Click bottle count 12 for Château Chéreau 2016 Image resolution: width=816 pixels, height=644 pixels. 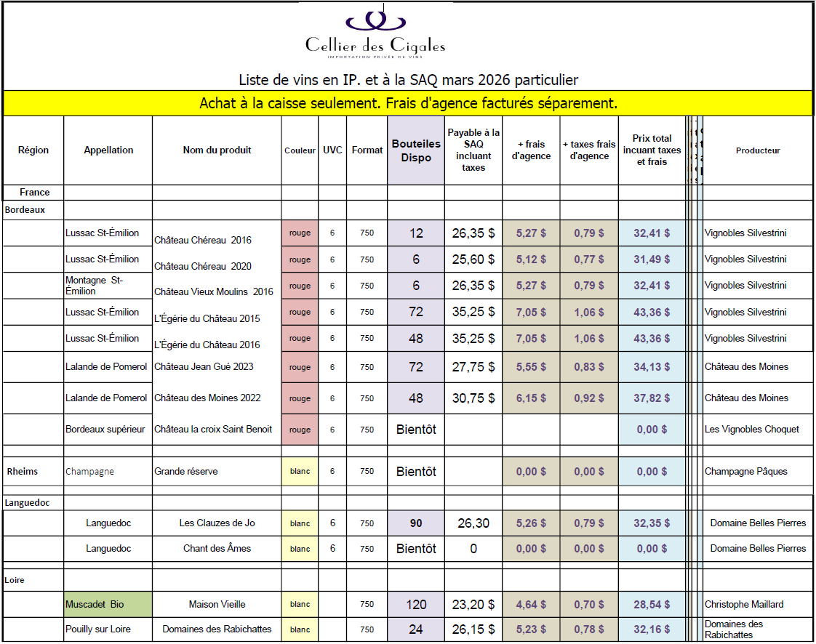tap(416, 233)
